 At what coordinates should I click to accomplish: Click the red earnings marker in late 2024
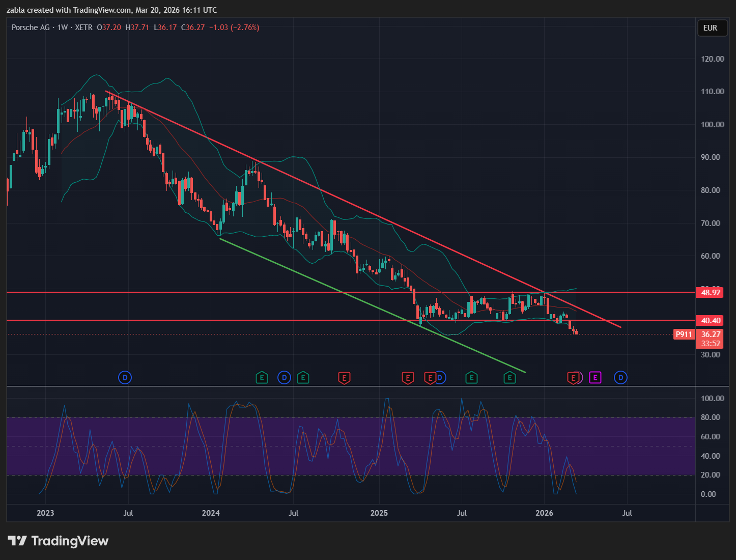[x=344, y=378]
